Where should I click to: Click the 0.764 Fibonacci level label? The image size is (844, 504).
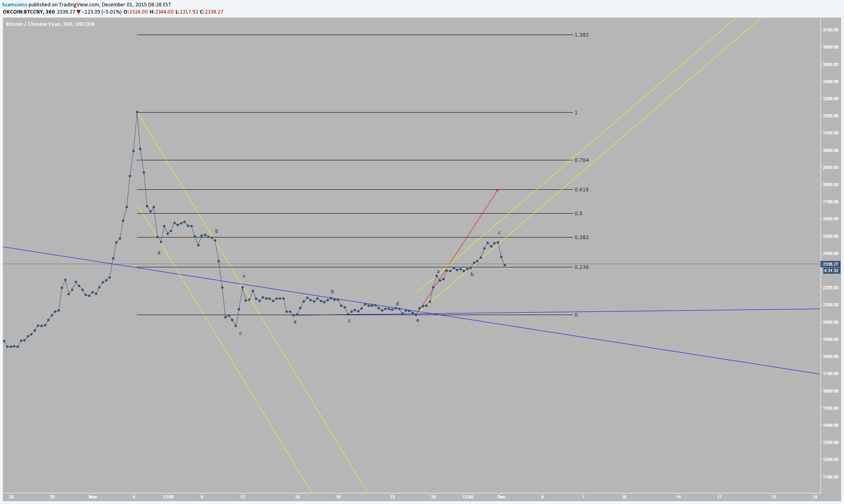pyautogui.click(x=581, y=160)
